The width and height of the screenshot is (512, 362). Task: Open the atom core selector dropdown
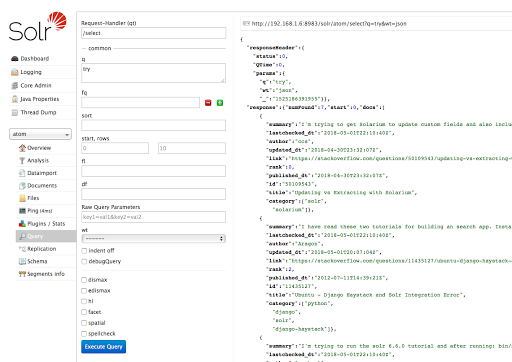tap(40, 134)
